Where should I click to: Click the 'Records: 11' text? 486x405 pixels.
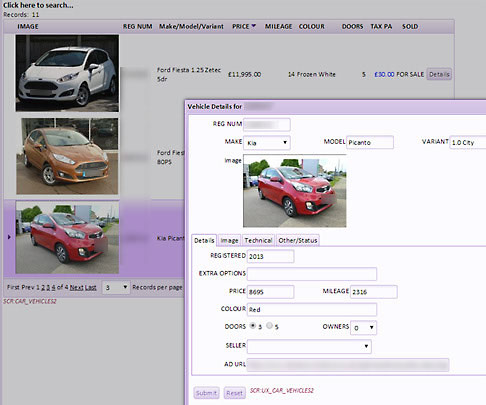coord(21,15)
